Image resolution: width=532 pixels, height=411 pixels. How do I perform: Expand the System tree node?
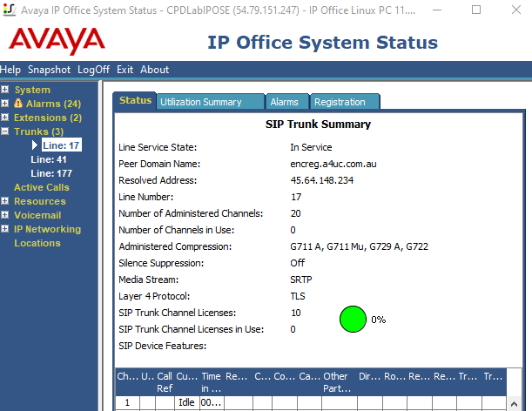[x=4, y=90]
